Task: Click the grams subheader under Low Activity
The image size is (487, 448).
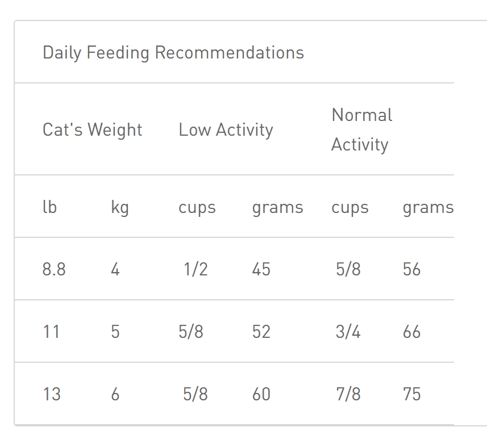Action: (277, 207)
